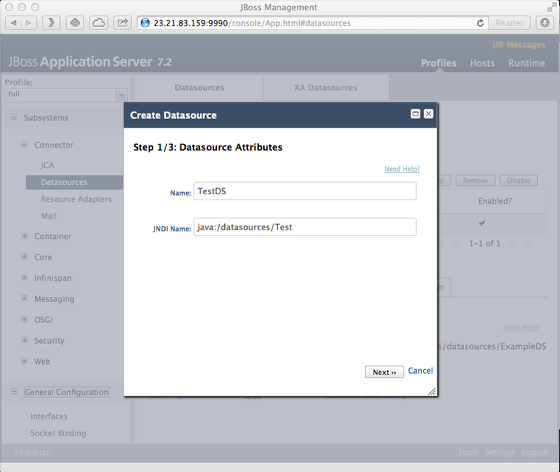Open the Profile dropdown showing full

(x=66, y=95)
